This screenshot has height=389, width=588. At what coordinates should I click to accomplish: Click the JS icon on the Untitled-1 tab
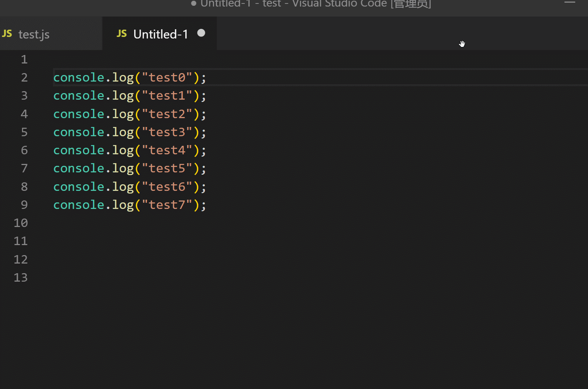point(121,33)
